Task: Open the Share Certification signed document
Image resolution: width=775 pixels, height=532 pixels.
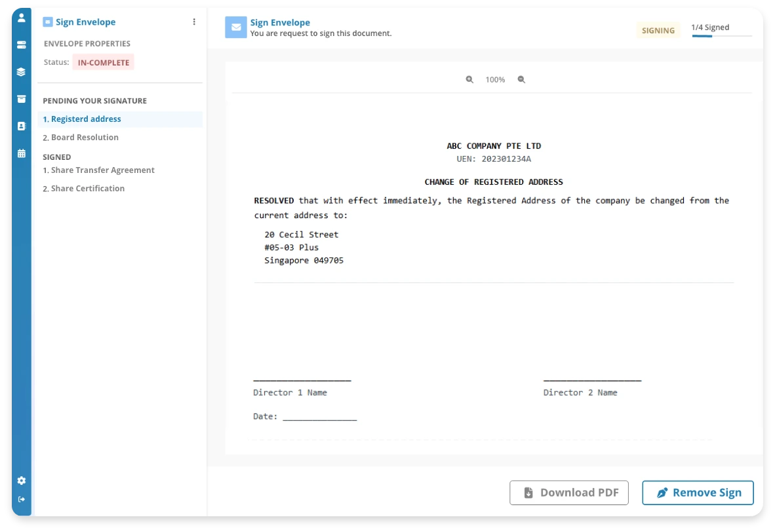Action: point(86,188)
